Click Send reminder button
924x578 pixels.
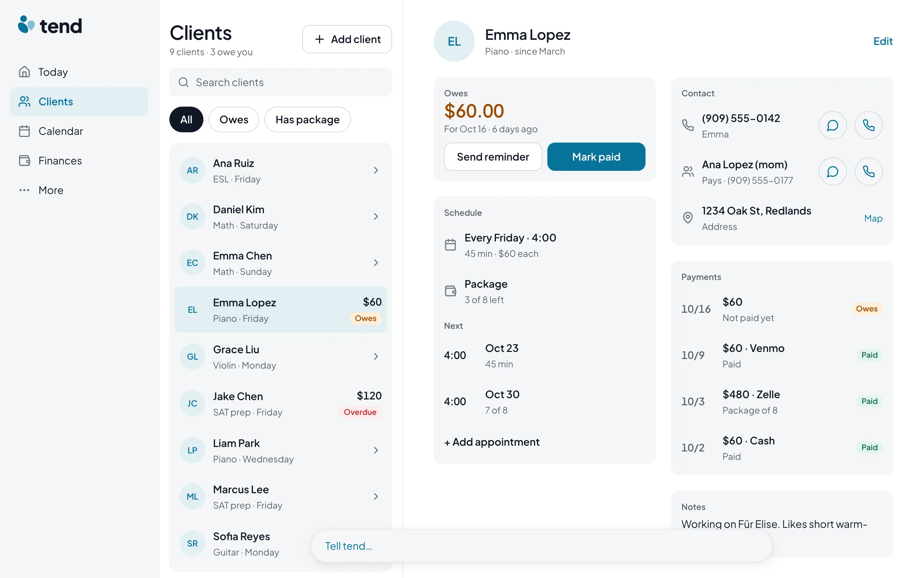pyautogui.click(x=493, y=157)
